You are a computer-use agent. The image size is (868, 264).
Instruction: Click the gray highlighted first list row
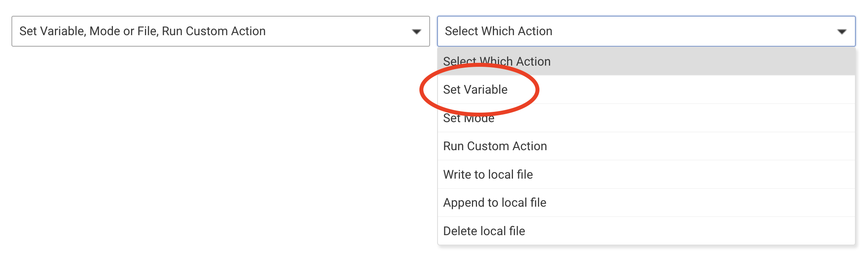pos(646,61)
